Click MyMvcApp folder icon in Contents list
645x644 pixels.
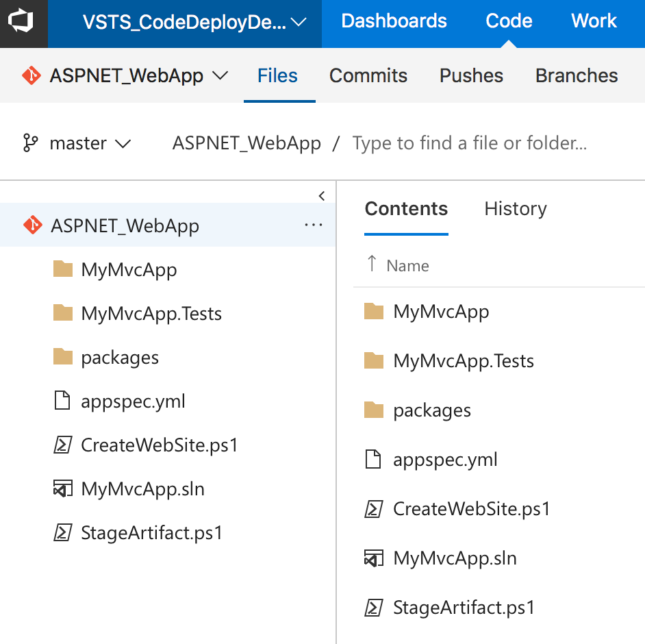pyautogui.click(x=374, y=311)
